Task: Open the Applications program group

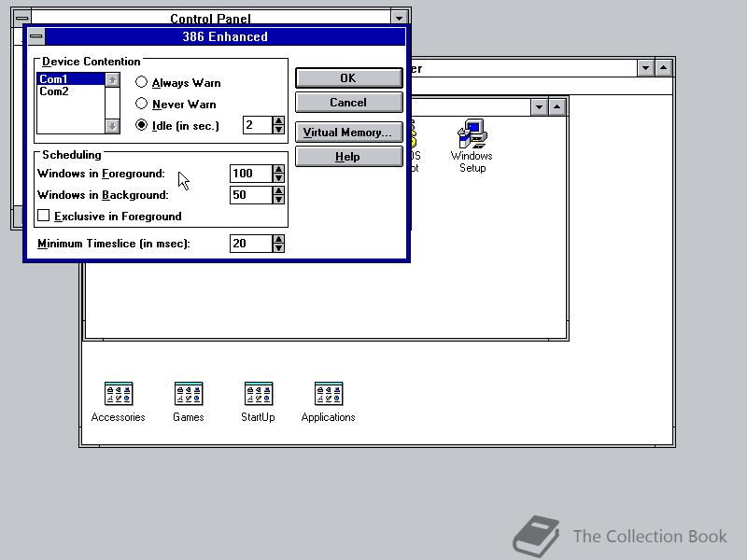Action: 329,402
